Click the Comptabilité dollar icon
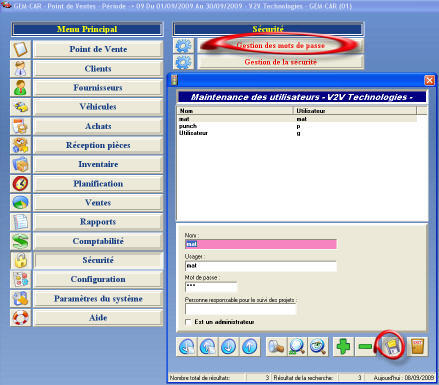 20,241
